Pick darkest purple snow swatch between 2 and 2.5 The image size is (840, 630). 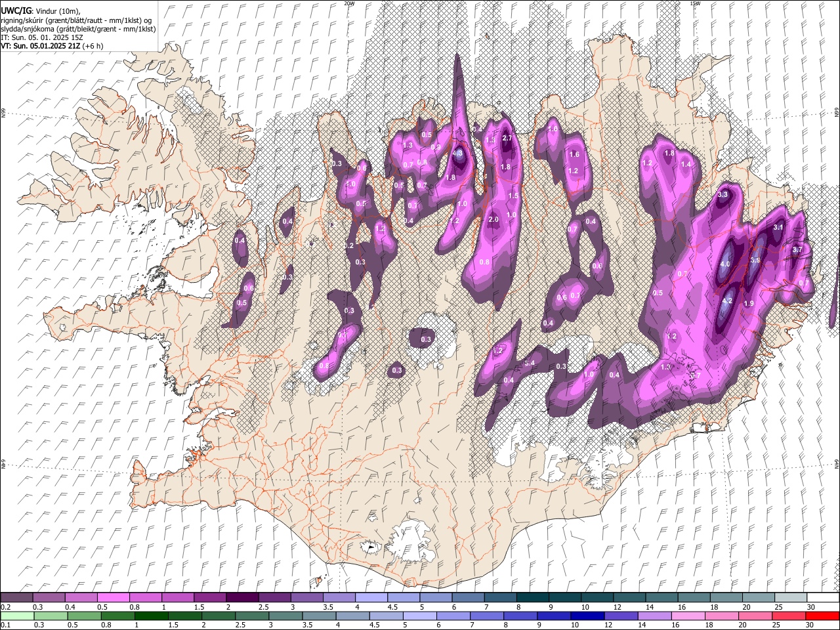241,597
